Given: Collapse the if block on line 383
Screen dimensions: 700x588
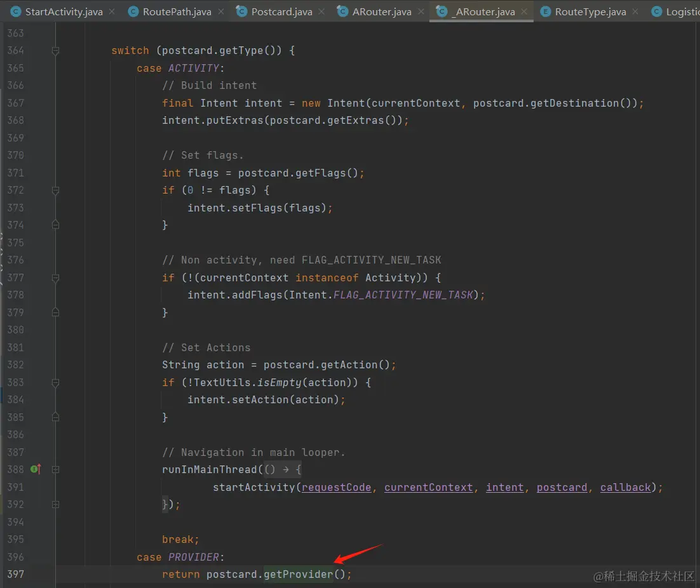Looking at the screenshot, I should tap(55, 383).
